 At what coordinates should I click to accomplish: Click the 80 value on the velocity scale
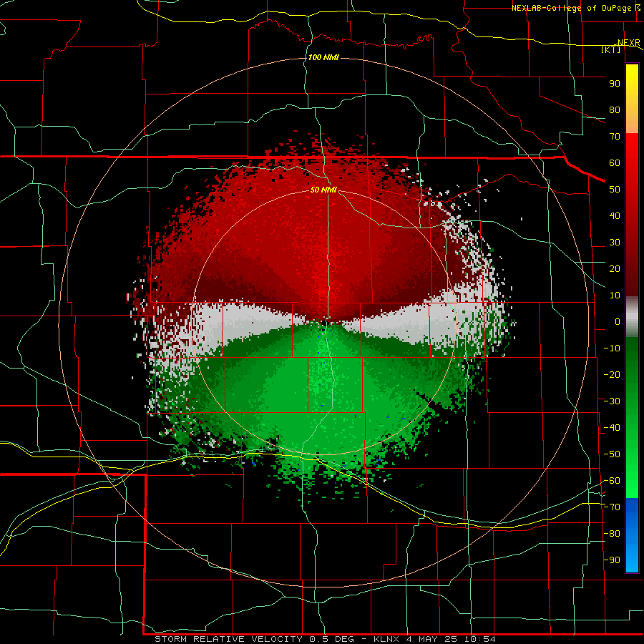pyautogui.click(x=615, y=110)
